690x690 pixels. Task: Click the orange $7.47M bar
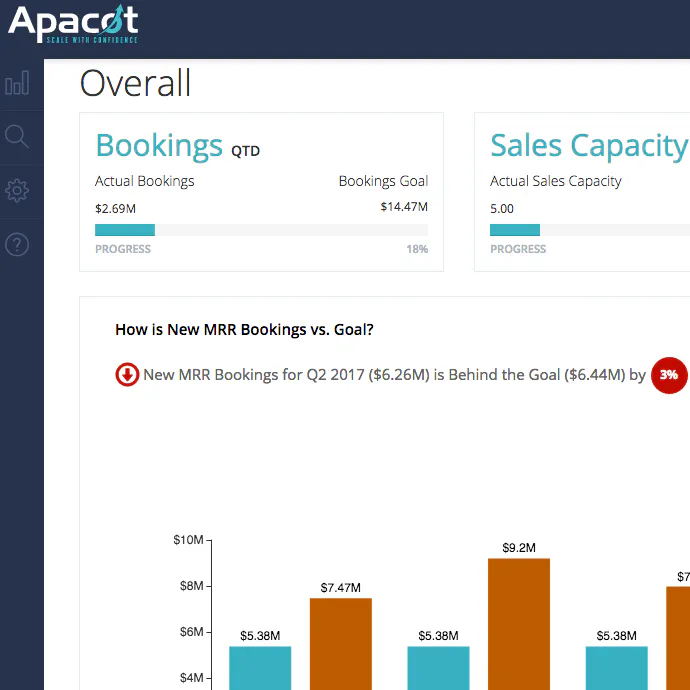341,644
